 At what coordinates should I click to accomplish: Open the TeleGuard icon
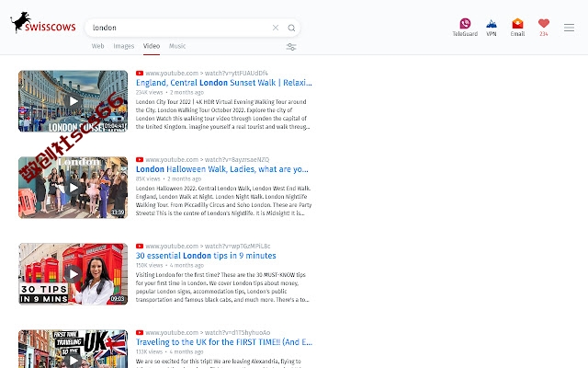tap(465, 24)
